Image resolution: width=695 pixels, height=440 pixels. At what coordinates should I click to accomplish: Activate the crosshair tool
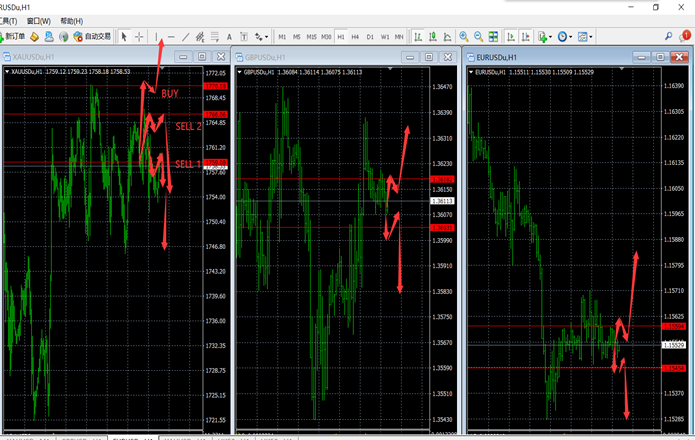point(139,36)
